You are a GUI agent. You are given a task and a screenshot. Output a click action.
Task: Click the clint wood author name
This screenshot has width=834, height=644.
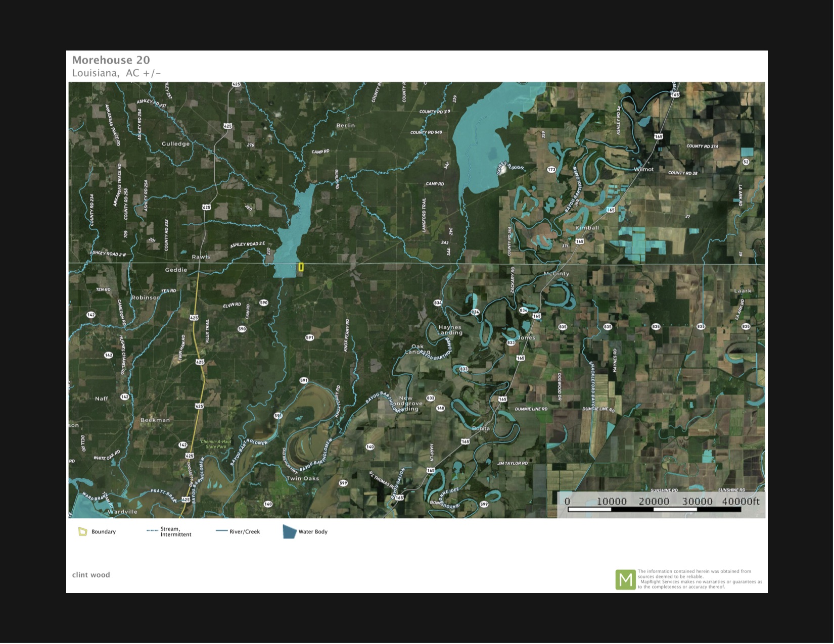point(91,575)
